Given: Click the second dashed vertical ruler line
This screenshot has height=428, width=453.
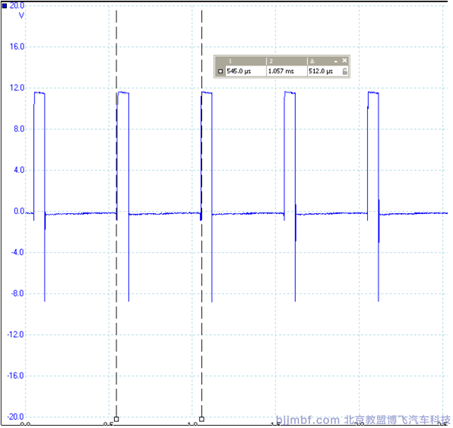Looking at the screenshot, I should coord(202,213).
